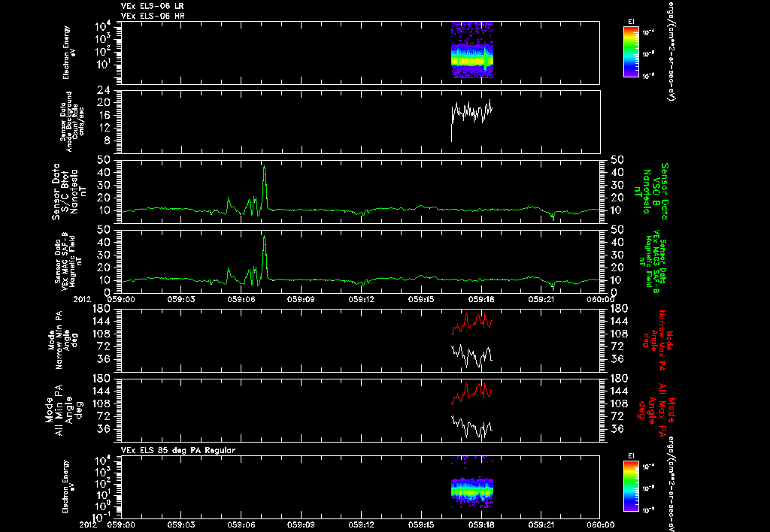Viewport: 770px width, 532px height.
Task: Click '059:03' on the bottom time axis
Action: (182, 524)
